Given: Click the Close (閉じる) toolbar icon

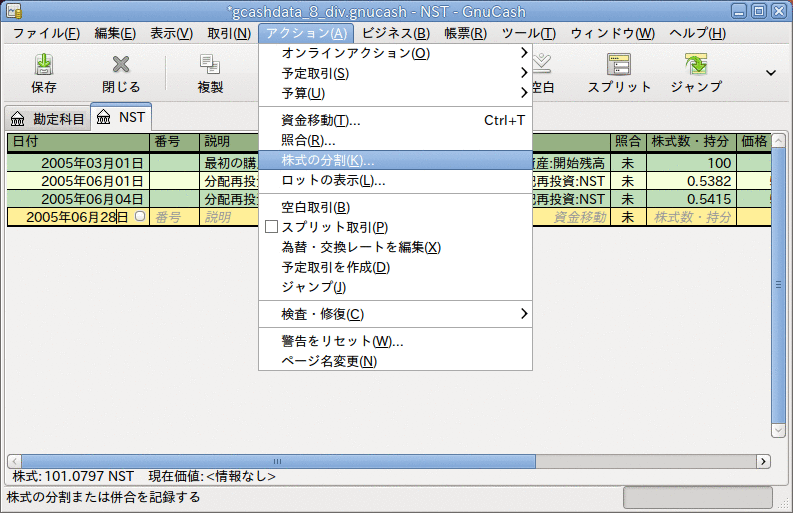Looking at the screenshot, I should tap(121, 65).
